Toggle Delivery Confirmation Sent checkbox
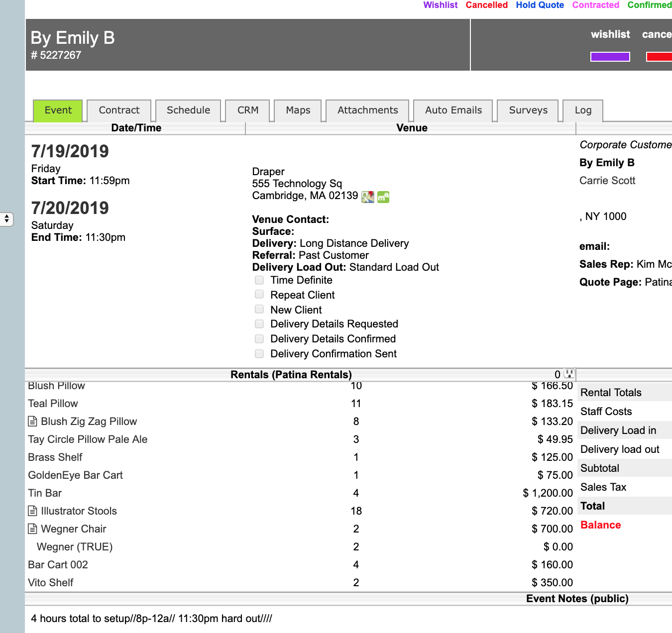The height and width of the screenshot is (633, 672). pyautogui.click(x=259, y=354)
